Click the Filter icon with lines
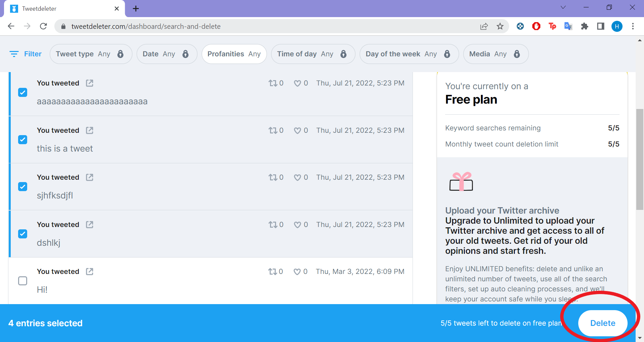Viewport: 644px width, 342px height. [14, 54]
